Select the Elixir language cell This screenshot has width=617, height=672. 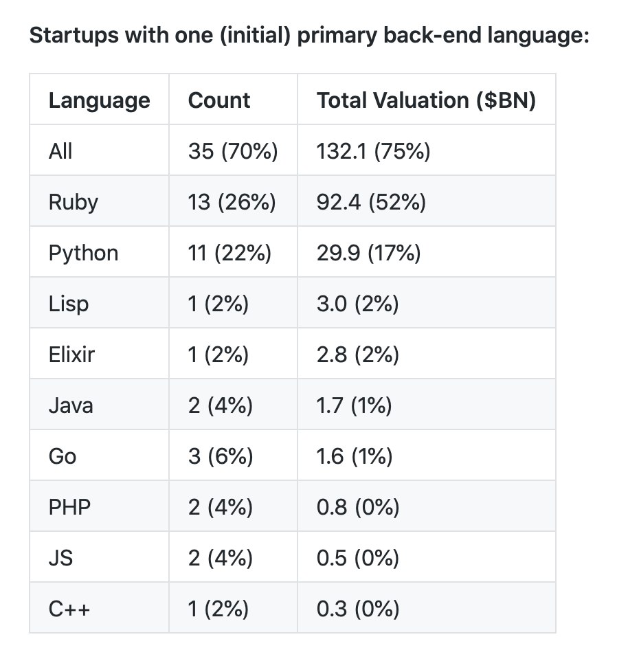click(71, 355)
